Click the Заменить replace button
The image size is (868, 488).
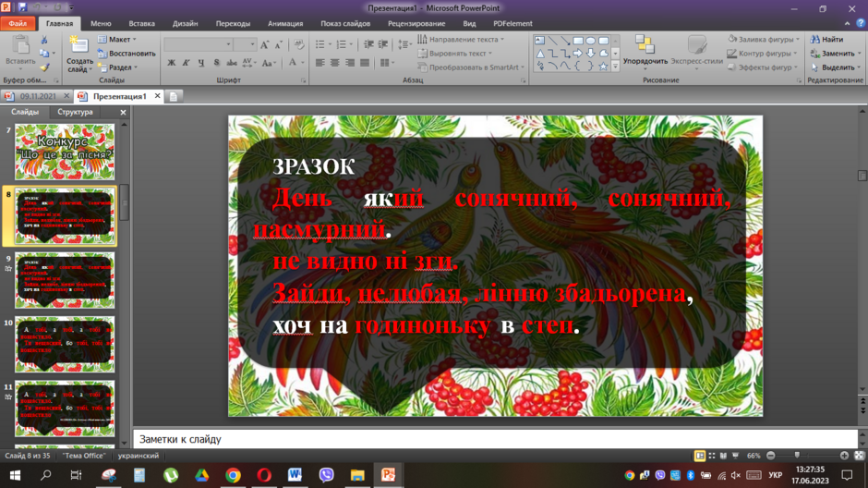835,54
